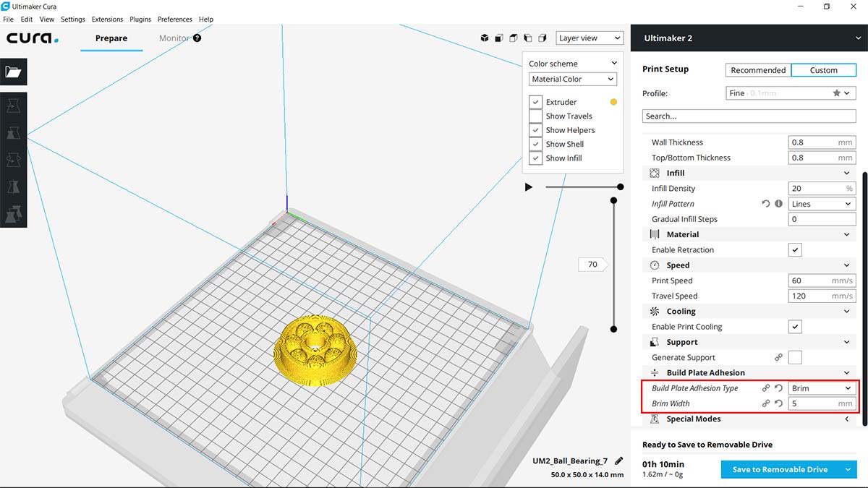Edit job name with the pencil icon
Screen dimensions: 868x488
coord(618,461)
